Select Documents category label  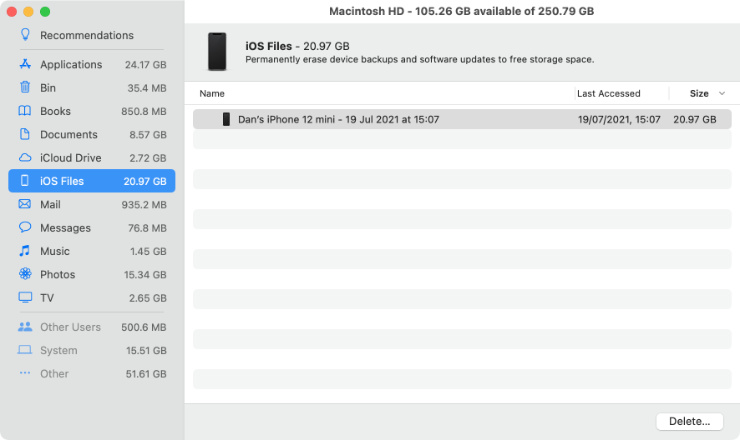[69, 135]
